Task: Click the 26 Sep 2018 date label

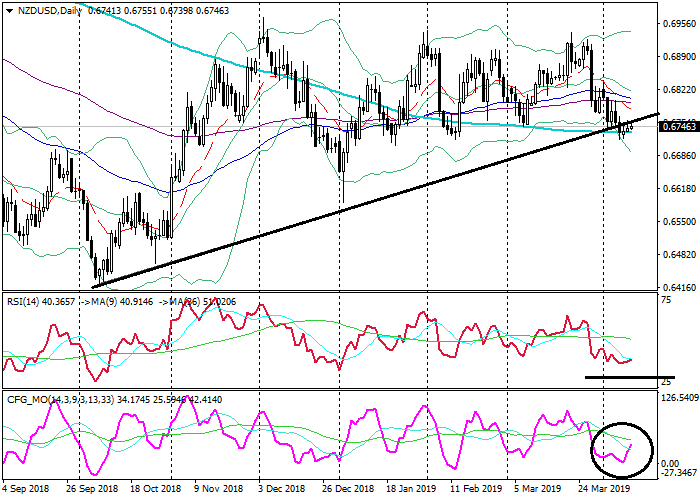Action: tap(90, 490)
